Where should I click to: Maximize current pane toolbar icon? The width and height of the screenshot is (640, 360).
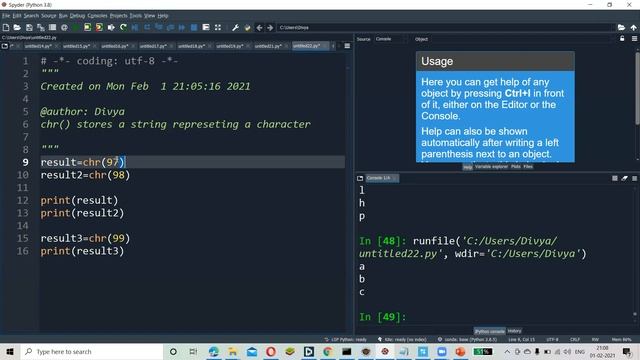[206, 27]
